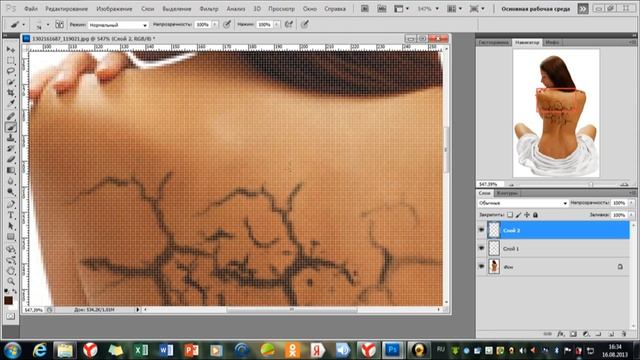
Task: Open the Фильтр menu
Action: [x=209, y=9]
